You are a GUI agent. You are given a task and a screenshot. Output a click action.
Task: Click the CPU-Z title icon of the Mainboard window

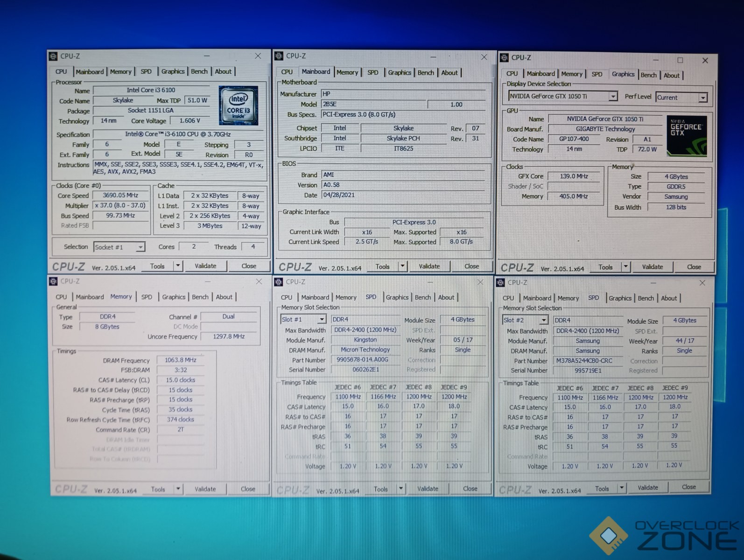[x=279, y=56]
